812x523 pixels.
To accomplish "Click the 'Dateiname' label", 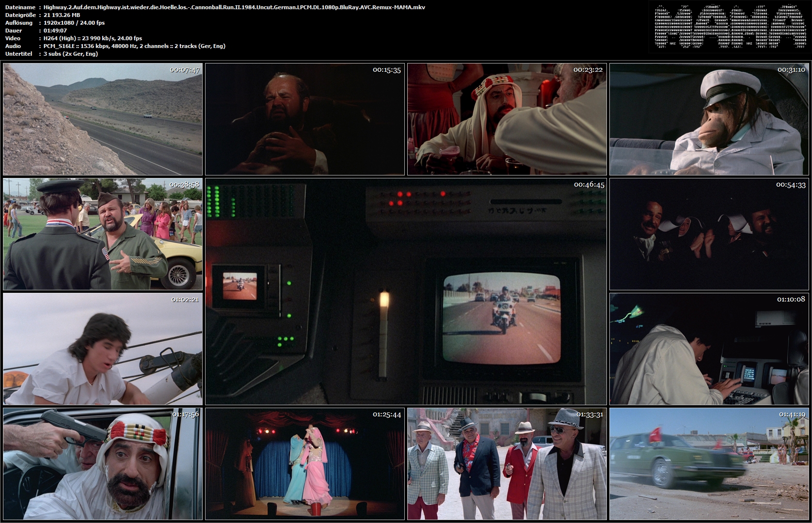I will tap(20, 7).
